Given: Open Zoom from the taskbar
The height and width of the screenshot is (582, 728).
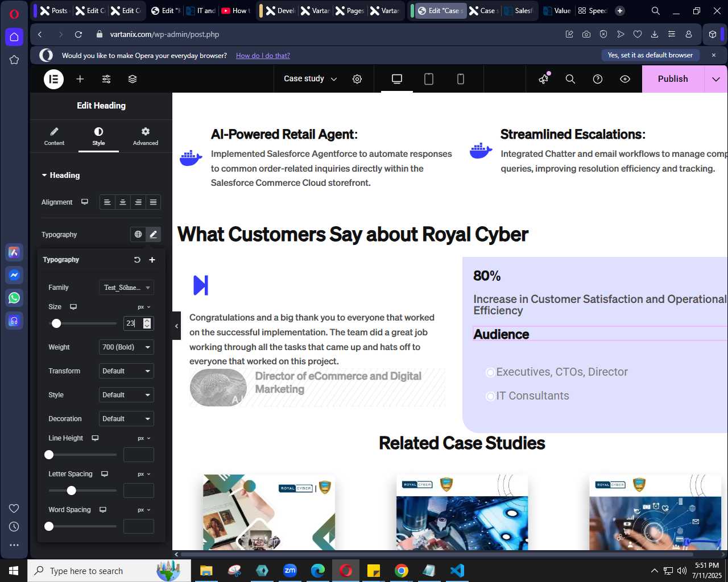Looking at the screenshot, I should coord(290,571).
